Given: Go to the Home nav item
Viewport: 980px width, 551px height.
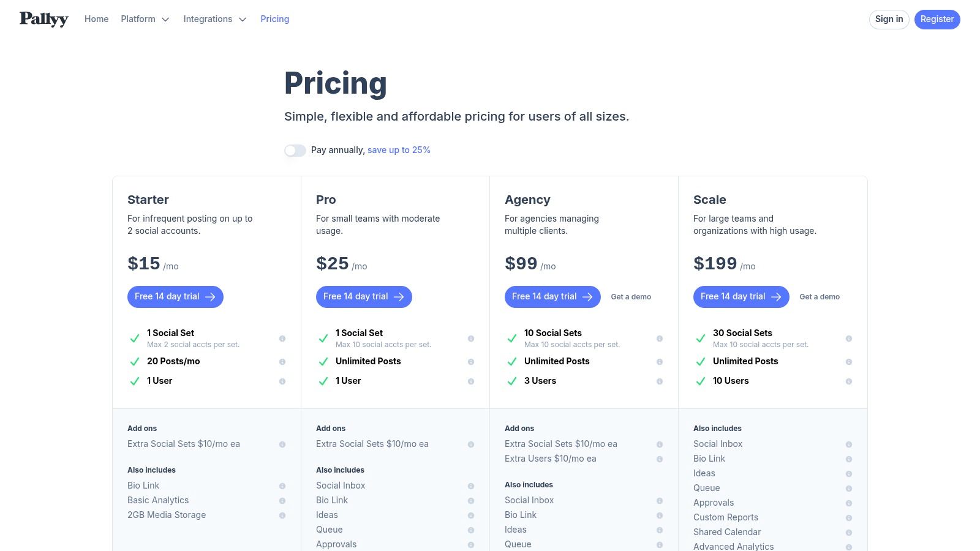Looking at the screenshot, I should pyautogui.click(x=96, y=19).
